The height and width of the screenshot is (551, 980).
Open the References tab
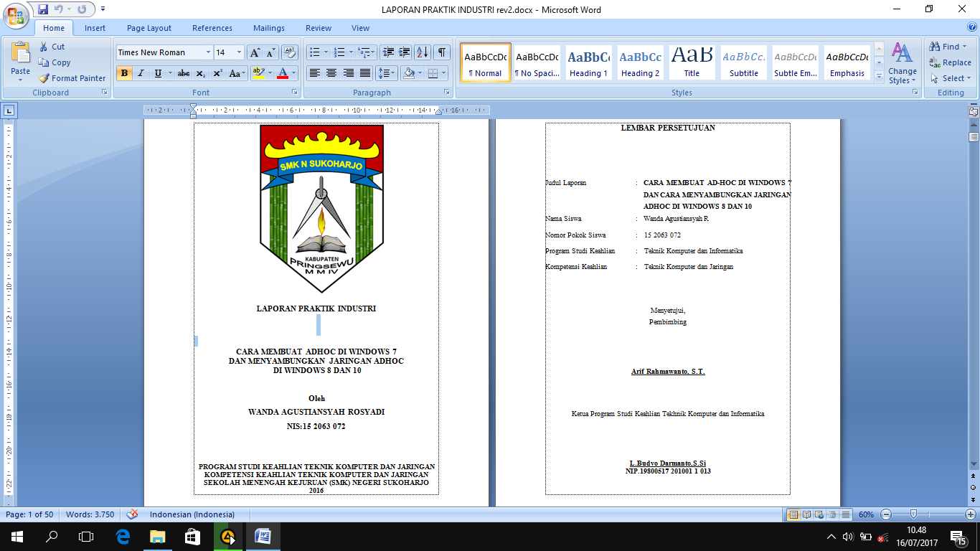212,28
